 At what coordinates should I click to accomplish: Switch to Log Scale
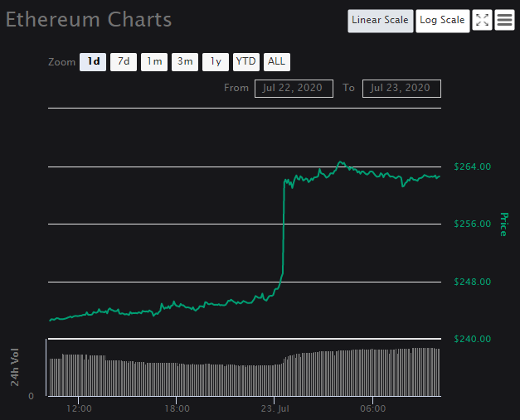(x=442, y=21)
